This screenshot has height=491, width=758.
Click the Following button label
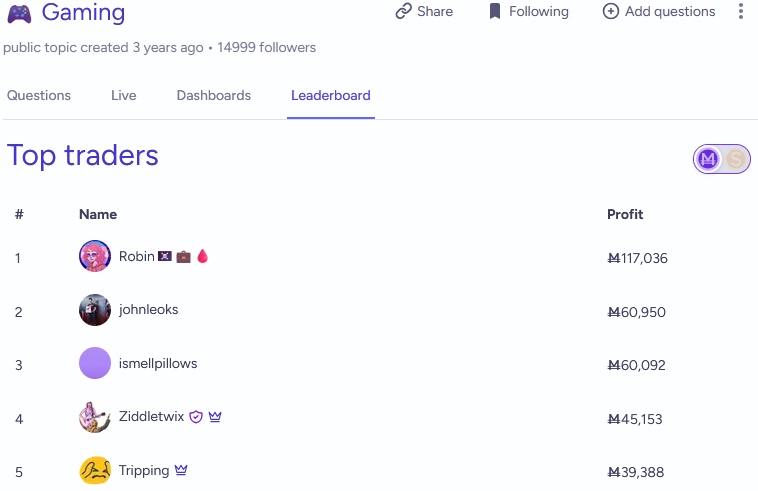(539, 11)
